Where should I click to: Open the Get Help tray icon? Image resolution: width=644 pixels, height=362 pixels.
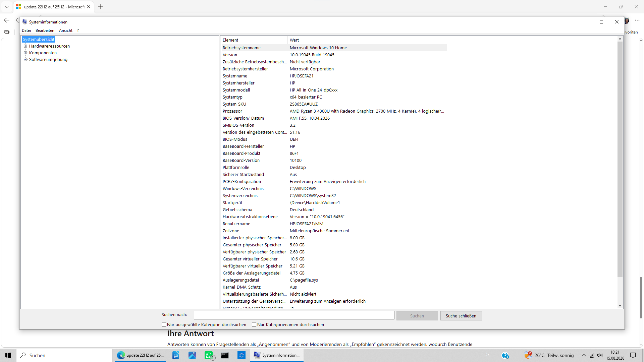[505, 355]
